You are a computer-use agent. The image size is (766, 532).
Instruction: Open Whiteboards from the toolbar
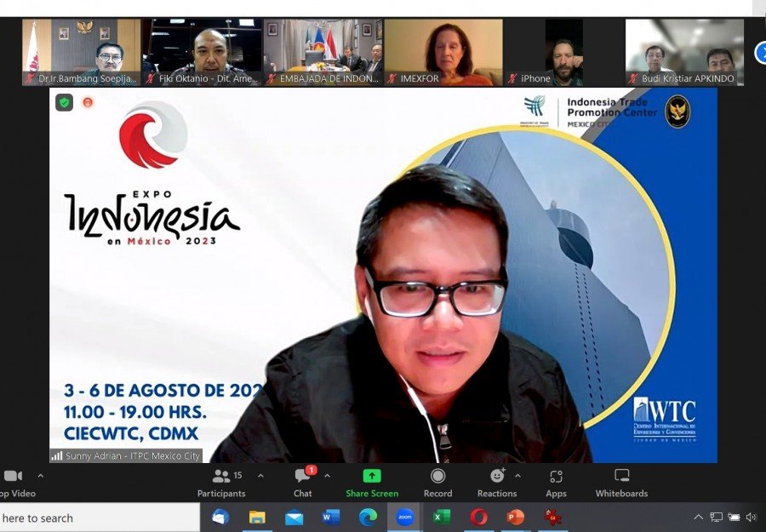pyautogui.click(x=621, y=477)
